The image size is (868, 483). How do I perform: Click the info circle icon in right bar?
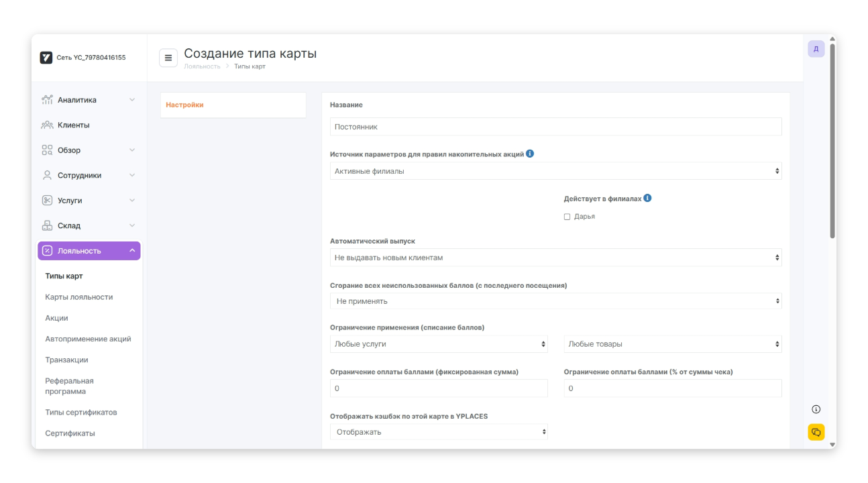816,409
